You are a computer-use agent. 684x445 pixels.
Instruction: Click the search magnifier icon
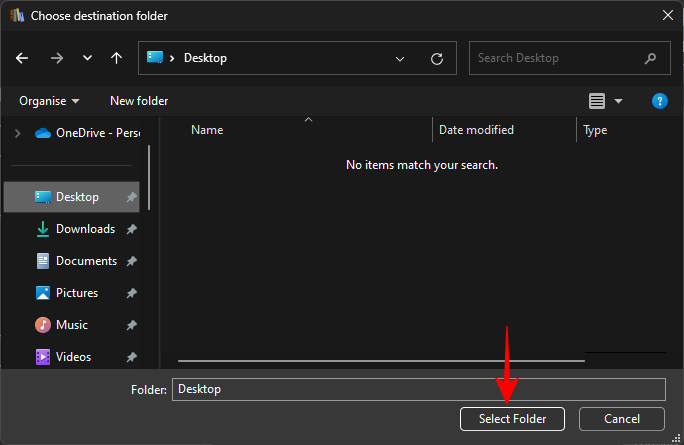[x=651, y=58]
